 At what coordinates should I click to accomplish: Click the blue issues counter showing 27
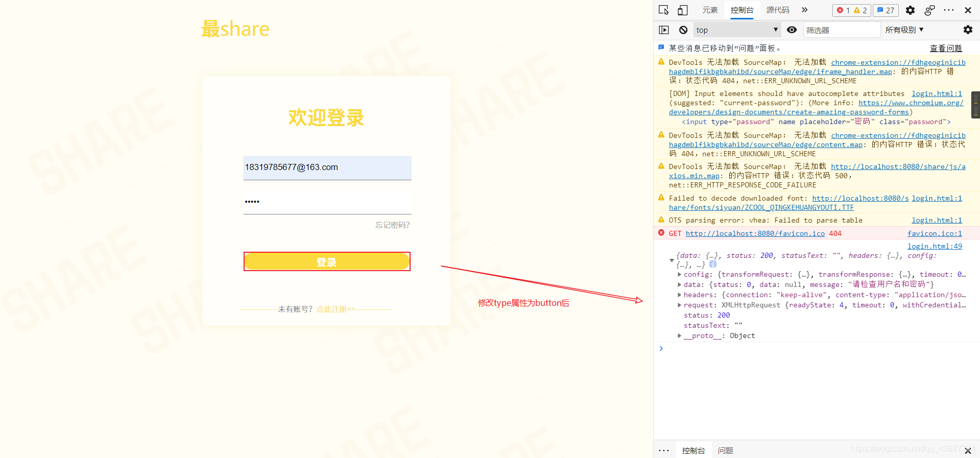[x=886, y=10]
